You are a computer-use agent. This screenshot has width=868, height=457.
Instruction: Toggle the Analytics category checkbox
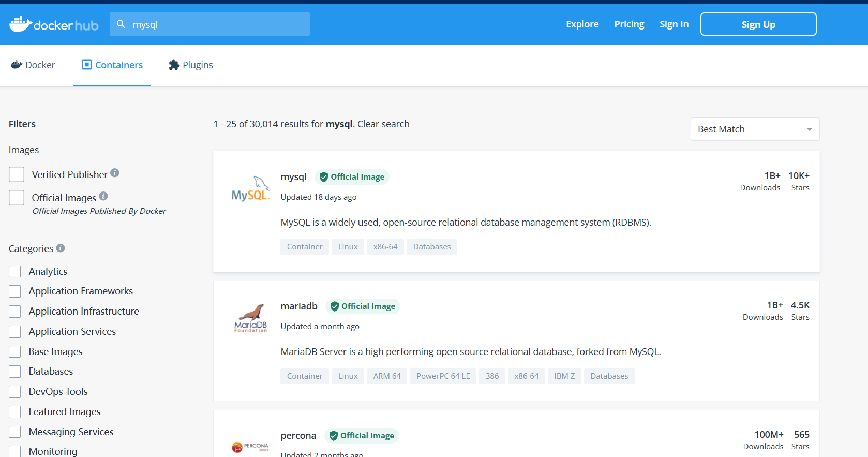(x=15, y=272)
